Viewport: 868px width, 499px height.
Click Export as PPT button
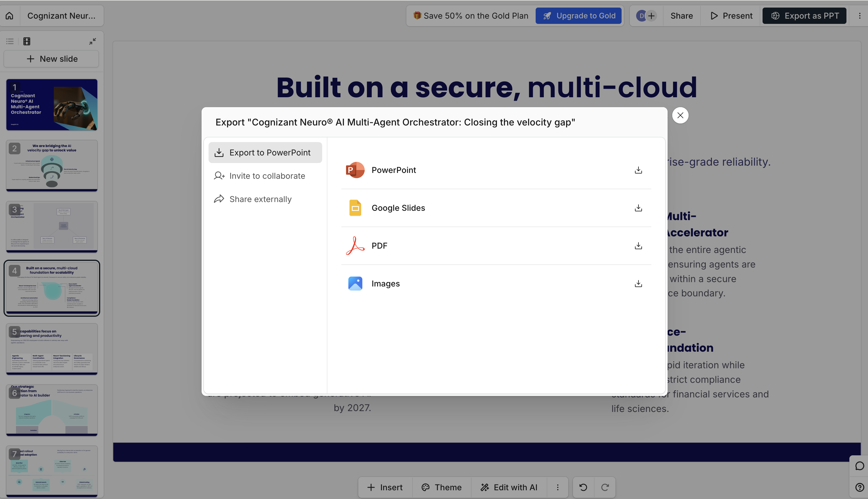point(804,16)
